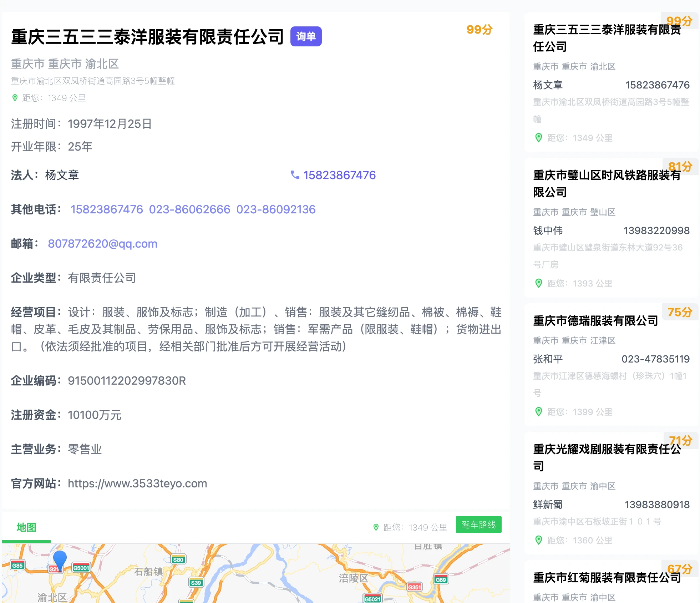Click location pin in 光耀戏剧服装 card
Screen dimensions: 700x603
539,540
